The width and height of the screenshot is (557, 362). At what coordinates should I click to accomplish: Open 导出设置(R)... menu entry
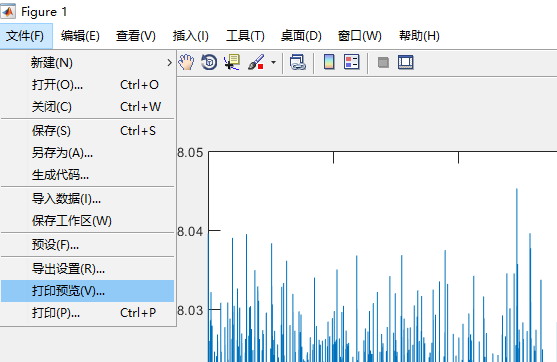pyautogui.click(x=87, y=269)
